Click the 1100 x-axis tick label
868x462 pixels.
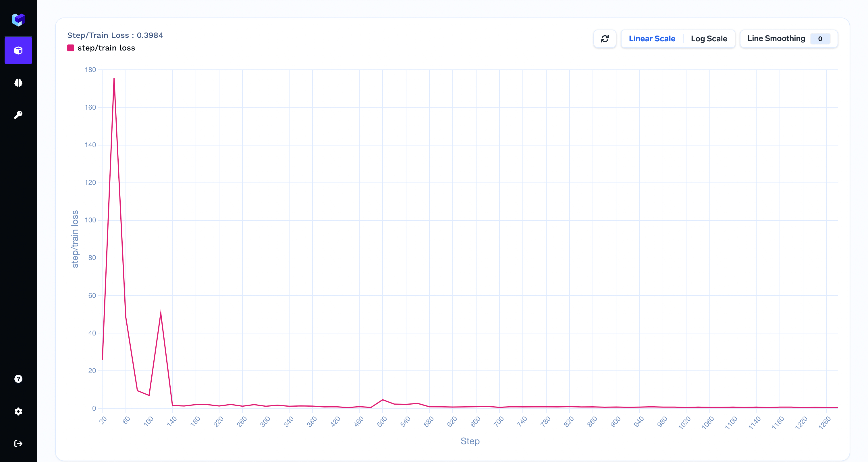[x=732, y=423]
